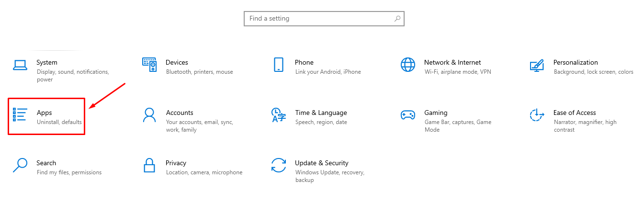Select the Network & Internet heading
This screenshot has width=644, height=215.
click(x=452, y=62)
